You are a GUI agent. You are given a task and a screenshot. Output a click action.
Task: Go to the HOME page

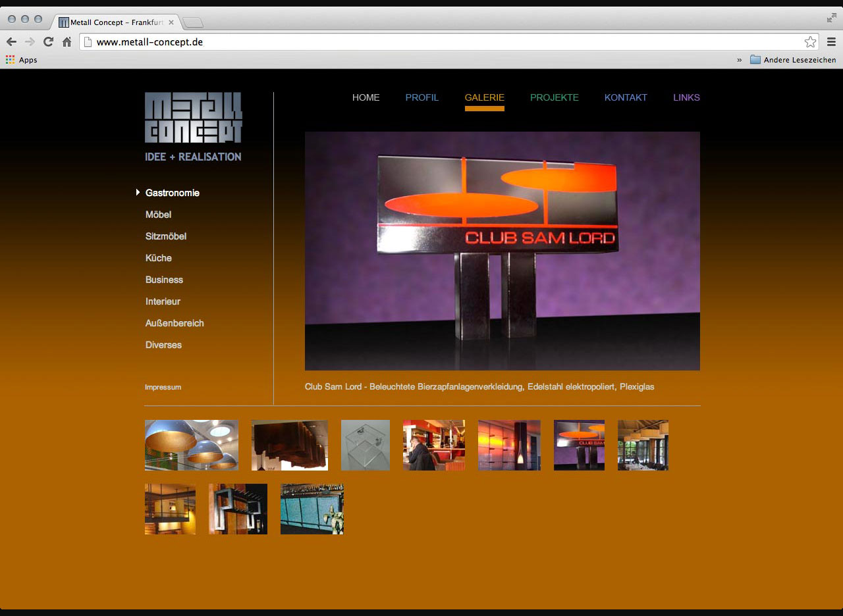tap(366, 97)
